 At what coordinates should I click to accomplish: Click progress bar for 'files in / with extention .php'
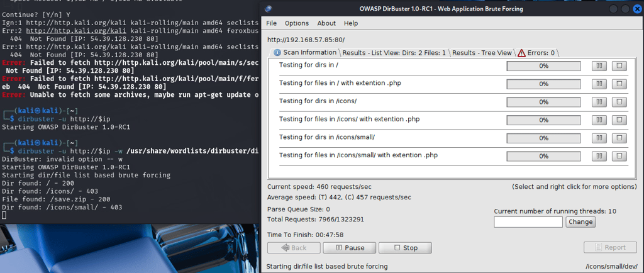tap(544, 84)
